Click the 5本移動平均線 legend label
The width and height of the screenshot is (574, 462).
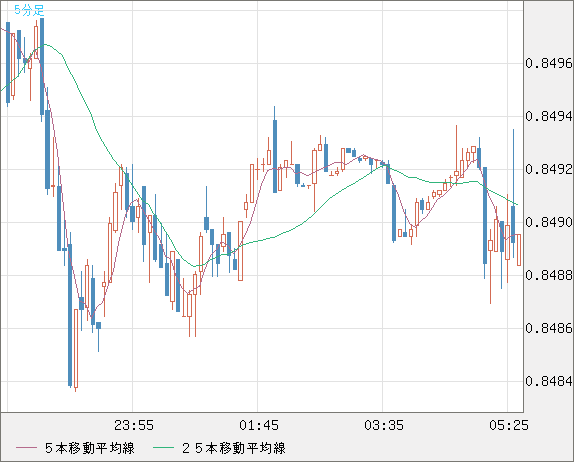(x=90, y=448)
